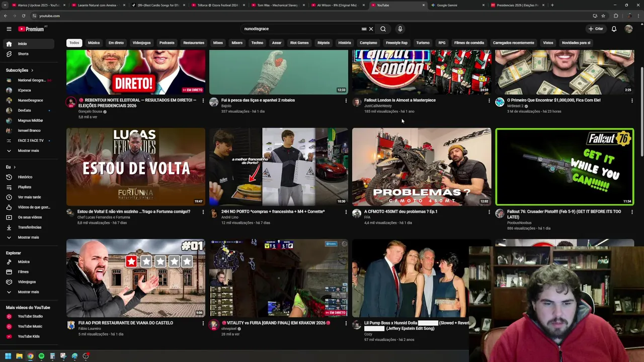
Task: Open options menu for 24H NO PORTO video
Action: (346, 212)
